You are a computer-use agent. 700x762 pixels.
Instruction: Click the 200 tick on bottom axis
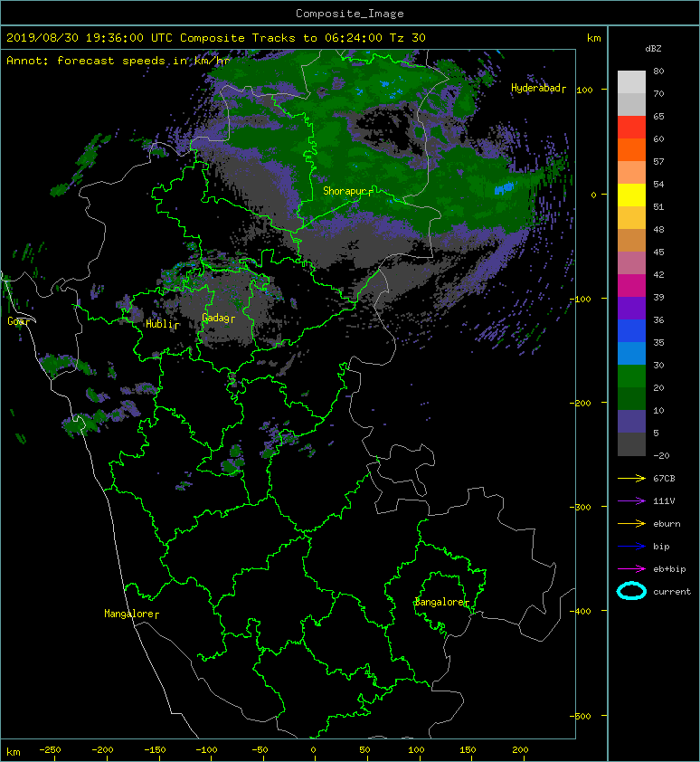click(x=520, y=750)
